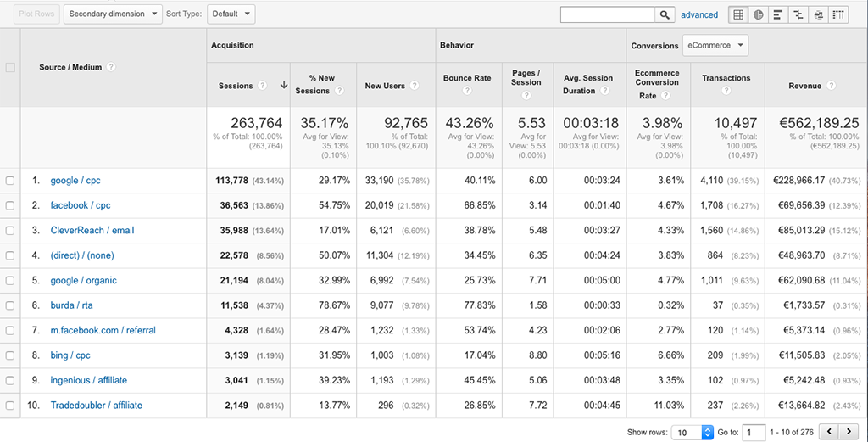Switch to the Term cloud view

[x=818, y=14]
